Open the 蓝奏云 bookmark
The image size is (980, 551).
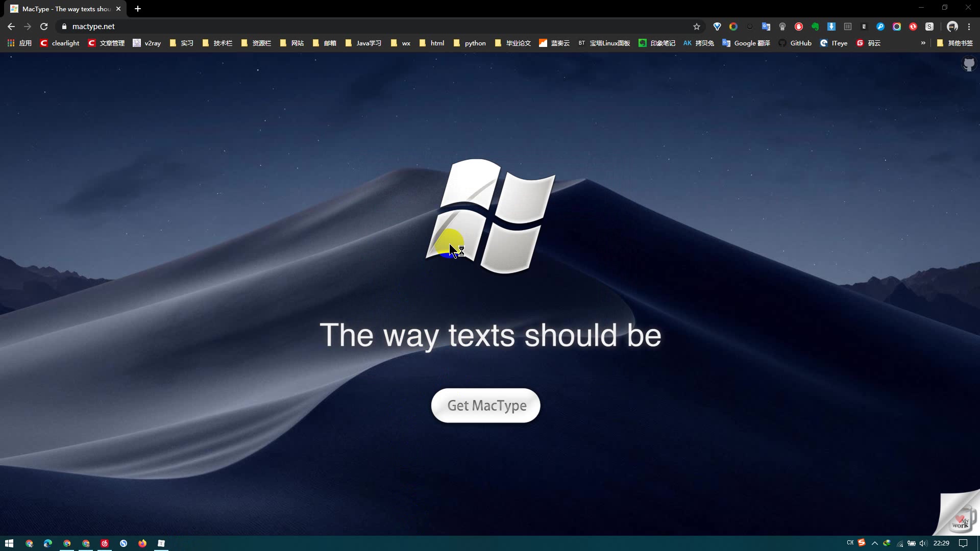coord(554,43)
